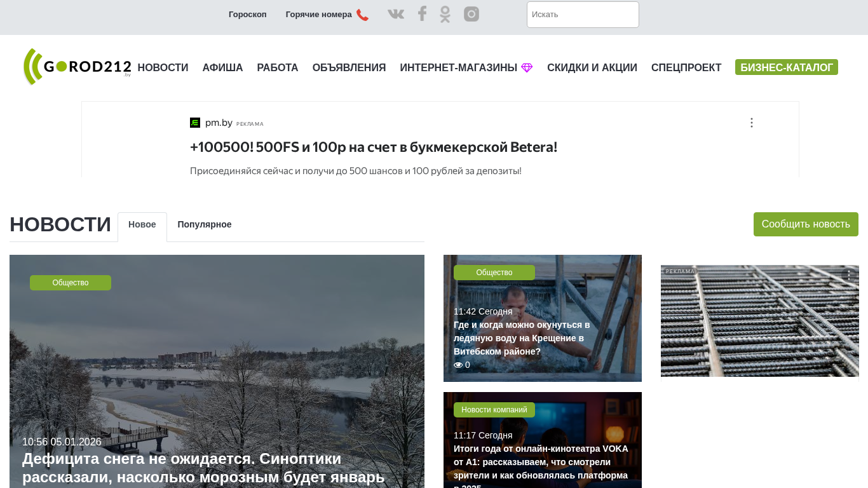Open the Facebook icon in top bar
868x488 pixels.
click(x=422, y=14)
